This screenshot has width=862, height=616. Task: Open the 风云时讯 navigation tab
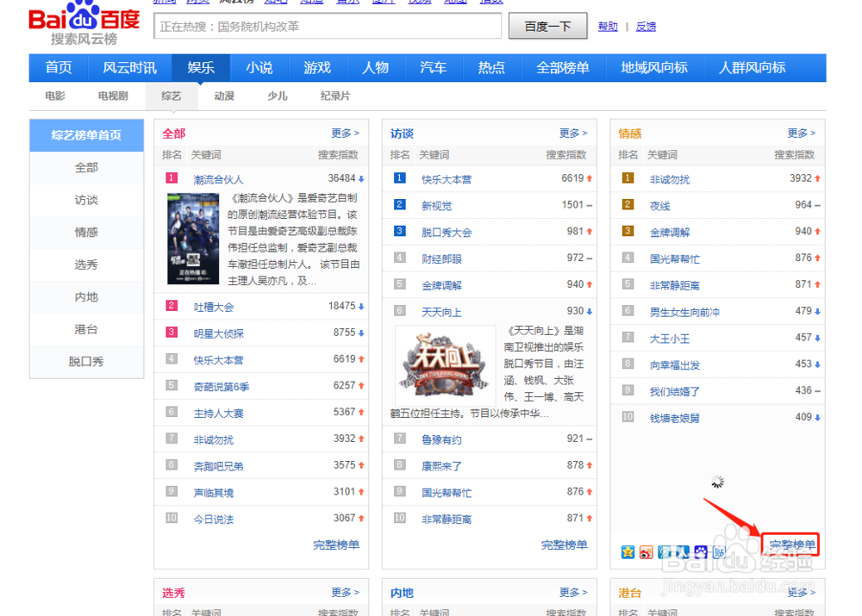click(130, 67)
